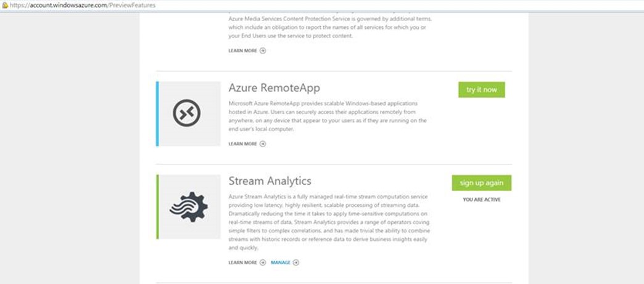Click arrow icon beside Stream Analytics Learn More
The image size is (644, 284).
click(263, 262)
